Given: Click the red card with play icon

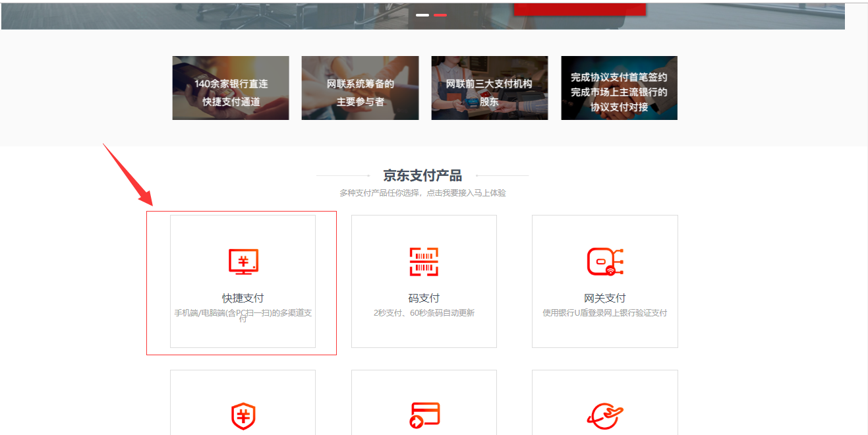Looking at the screenshot, I should (x=424, y=415).
